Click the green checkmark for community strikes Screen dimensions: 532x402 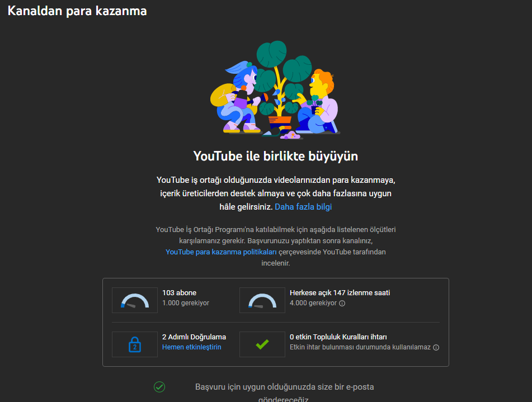pyautogui.click(x=262, y=344)
